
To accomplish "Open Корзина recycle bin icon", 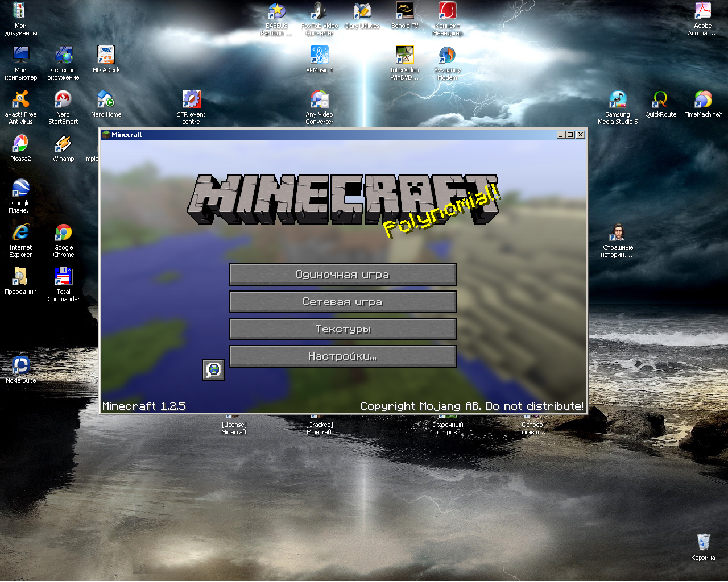I will pos(703,547).
